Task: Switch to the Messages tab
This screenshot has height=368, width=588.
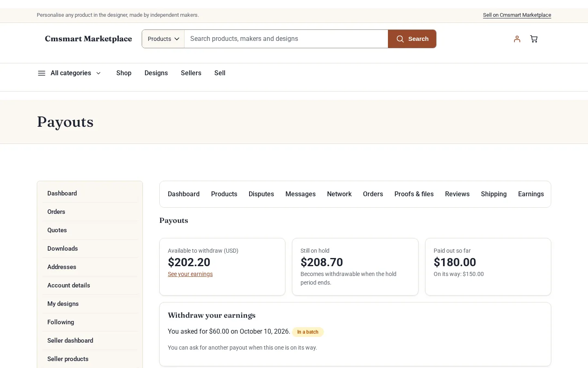Action: 301,194
